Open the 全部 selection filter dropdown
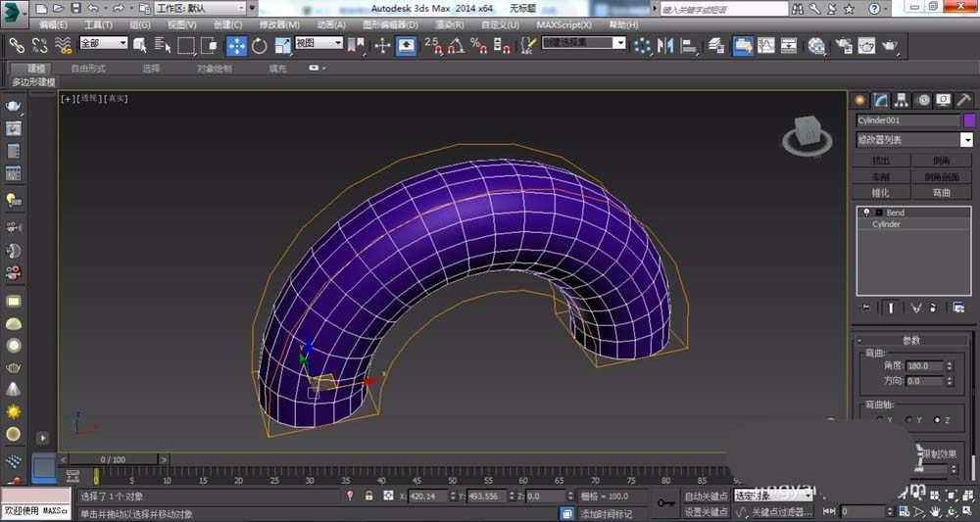Viewport: 980px width, 522px height. [x=104, y=44]
